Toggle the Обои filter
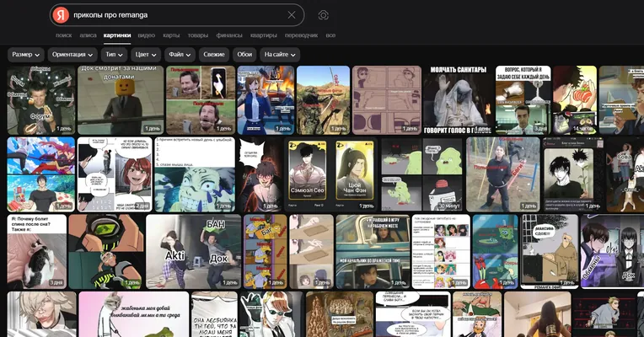This screenshot has height=337, width=644. coord(244,55)
